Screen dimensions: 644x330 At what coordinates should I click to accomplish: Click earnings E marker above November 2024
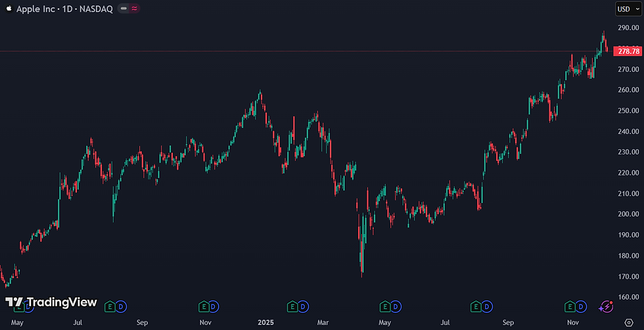coord(204,306)
